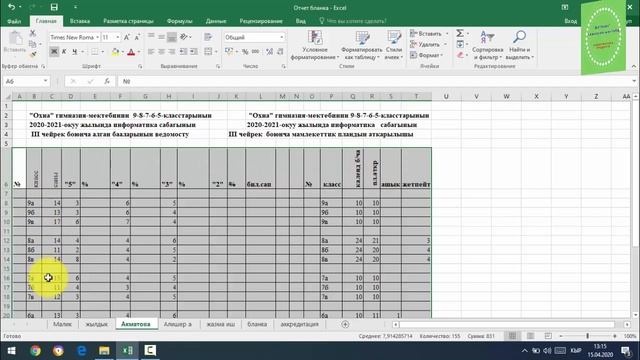Apply accounting currency format
Image resolution: width=640 pixels, height=360 pixels.
(229, 52)
